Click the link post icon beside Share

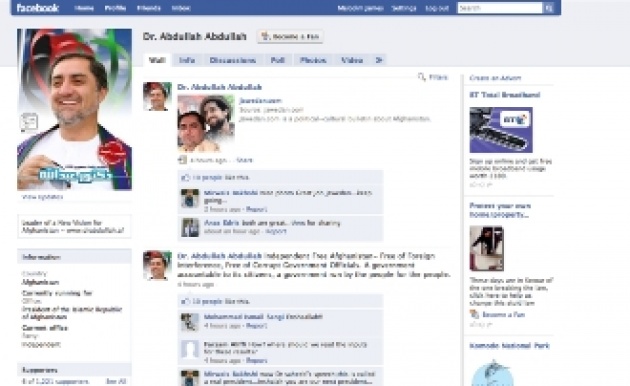(182, 160)
